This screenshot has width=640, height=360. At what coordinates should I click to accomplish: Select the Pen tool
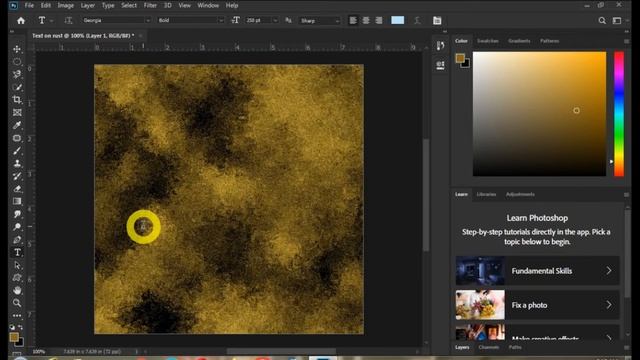pyautogui.click(x=17, y=240)
